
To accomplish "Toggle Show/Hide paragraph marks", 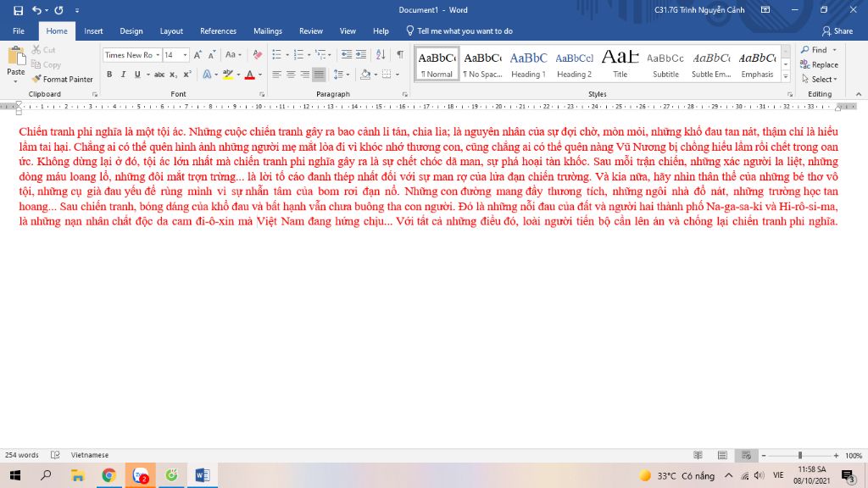I will 400,55.
